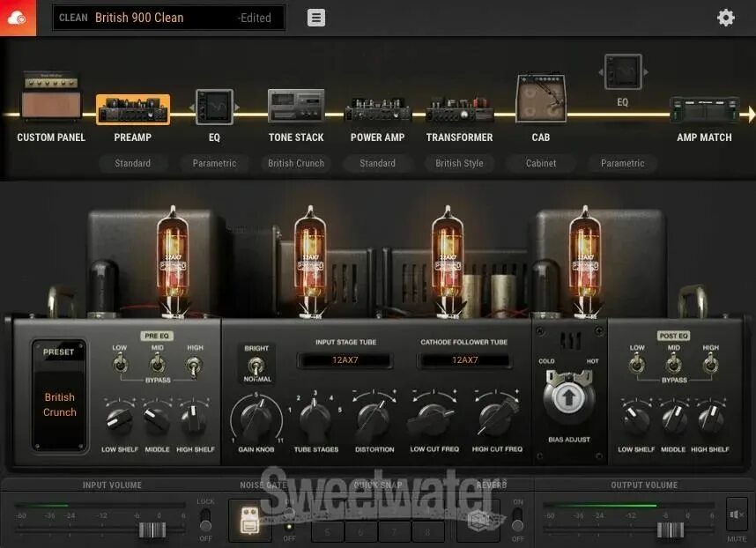Open the hamburger preset menu
Screen dimensions: 756x548
[x=316, y=18]
